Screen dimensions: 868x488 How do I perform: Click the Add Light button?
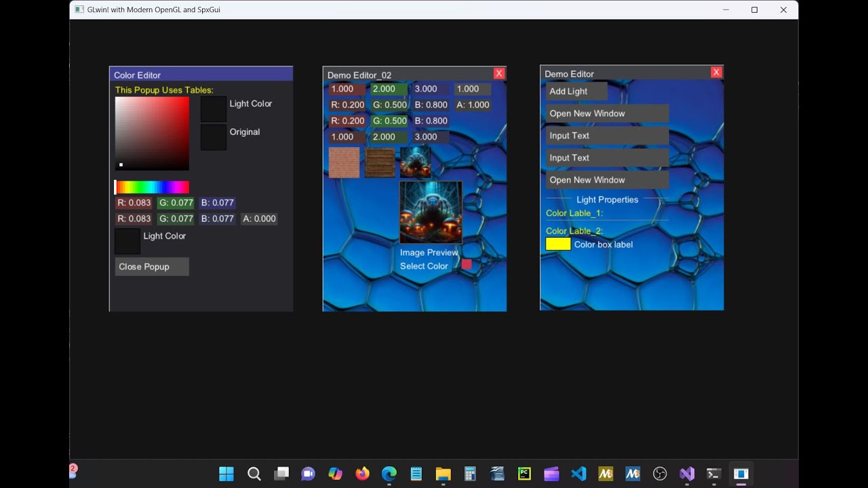click(x=576, y=91)
